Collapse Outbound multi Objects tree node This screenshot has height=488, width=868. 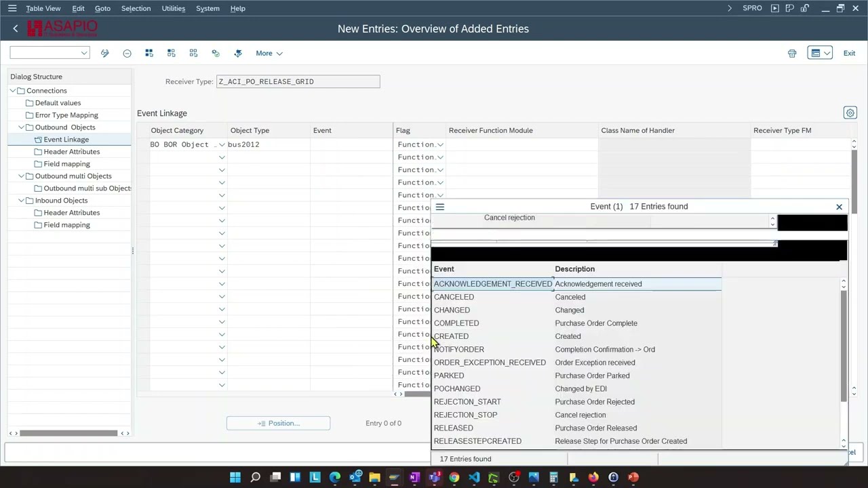coord(22,176)
